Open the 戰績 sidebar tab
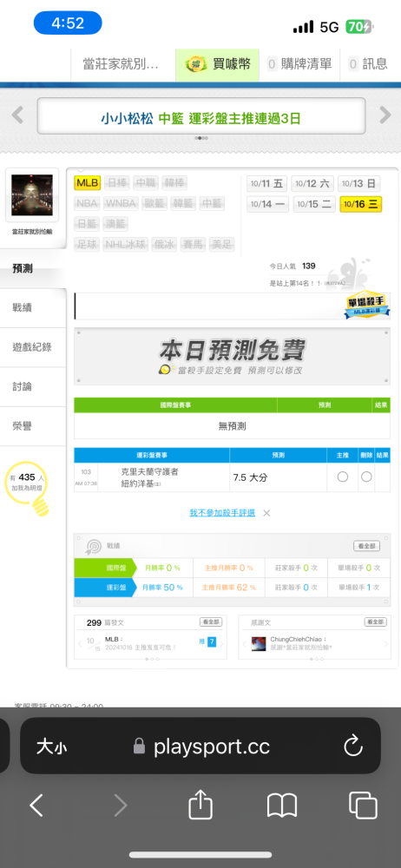 click(33, 308)
